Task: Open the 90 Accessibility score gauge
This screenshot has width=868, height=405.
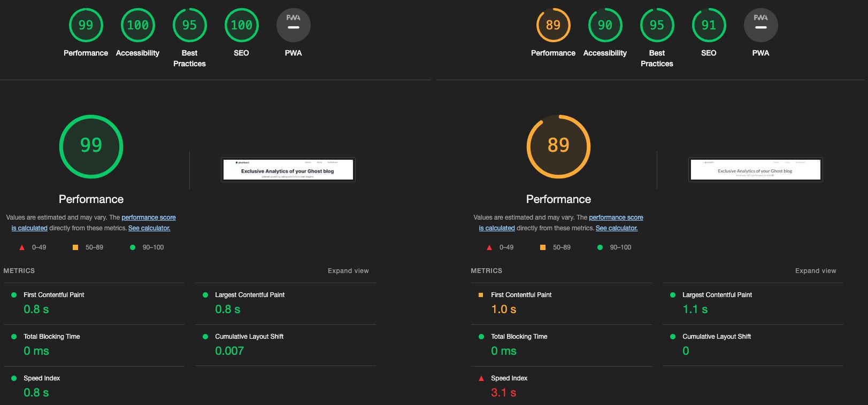Action: click(x=605, y=25)
